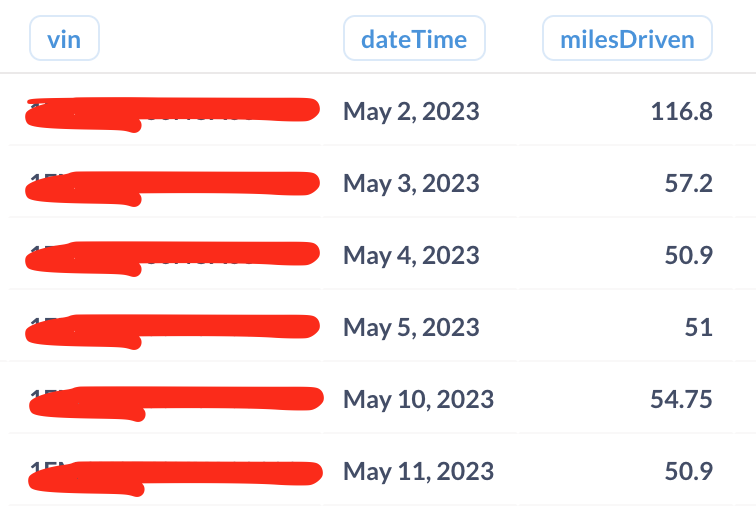Click the 57.2 miles driven value

(688, 183)
